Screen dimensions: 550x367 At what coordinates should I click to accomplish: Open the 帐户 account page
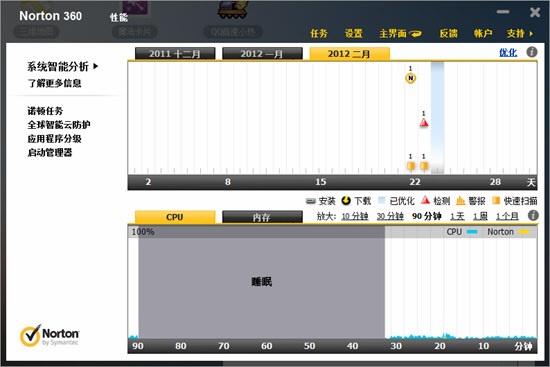pos(483,33)
